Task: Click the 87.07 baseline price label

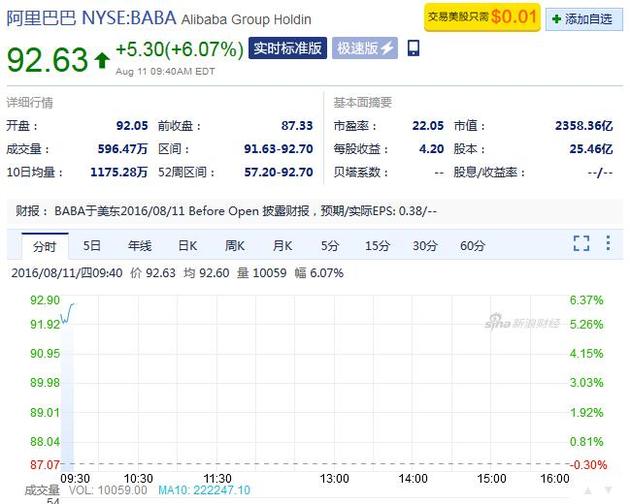Action: tap(45, 465)
